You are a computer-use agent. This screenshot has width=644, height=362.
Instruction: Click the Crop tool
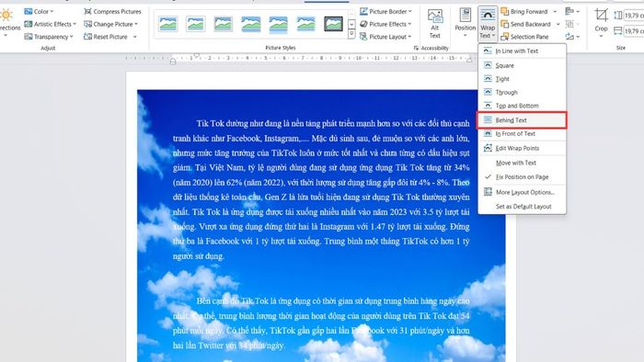coord(602,22)
